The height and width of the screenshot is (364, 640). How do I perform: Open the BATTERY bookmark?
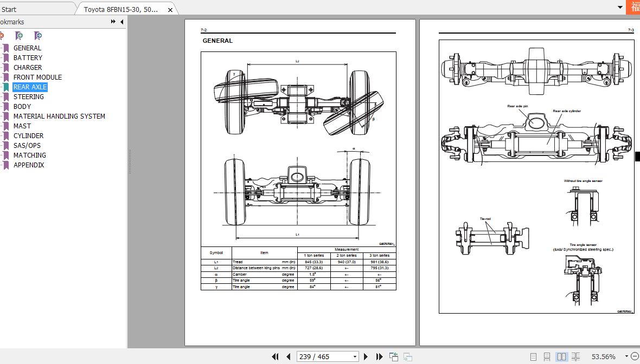pyautogui.click(x=28, y=57)
